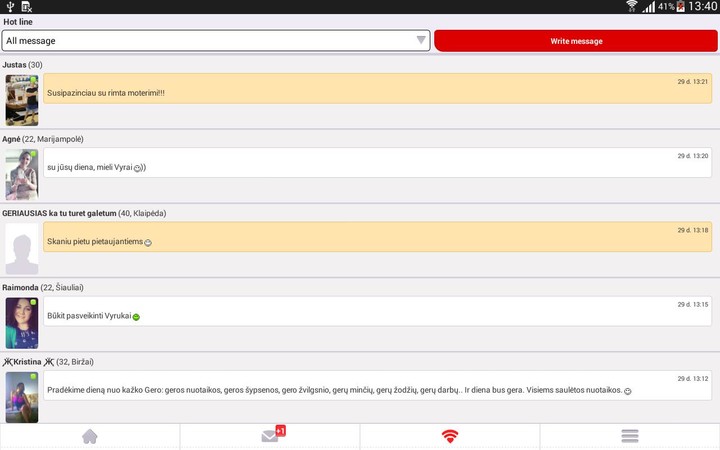Click the name Raimonda (22, Šiauliai)
The width and height of the screenshot is (720, 450).
[x=43, y=288]
